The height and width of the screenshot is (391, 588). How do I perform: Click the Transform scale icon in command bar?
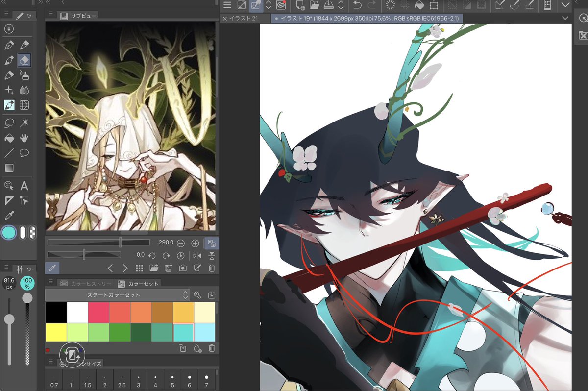434,5
